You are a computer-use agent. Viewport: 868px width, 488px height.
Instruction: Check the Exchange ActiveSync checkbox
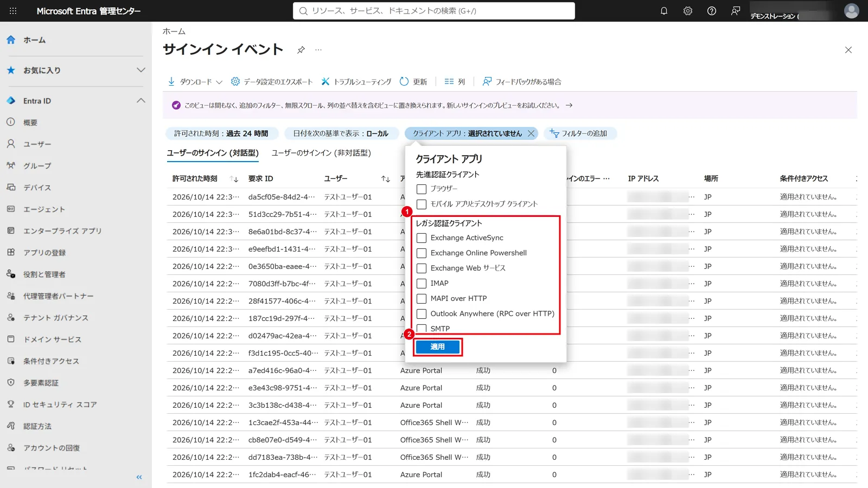422,238
